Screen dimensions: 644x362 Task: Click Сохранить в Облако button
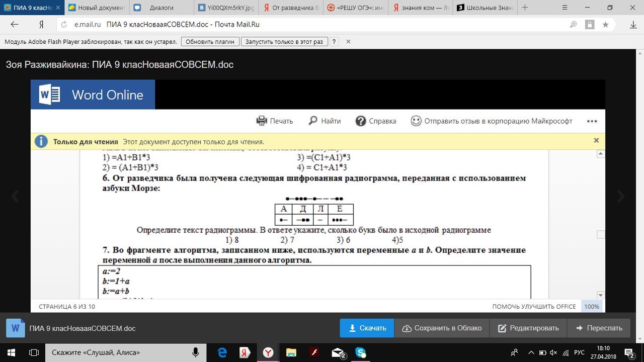(442, 328)
